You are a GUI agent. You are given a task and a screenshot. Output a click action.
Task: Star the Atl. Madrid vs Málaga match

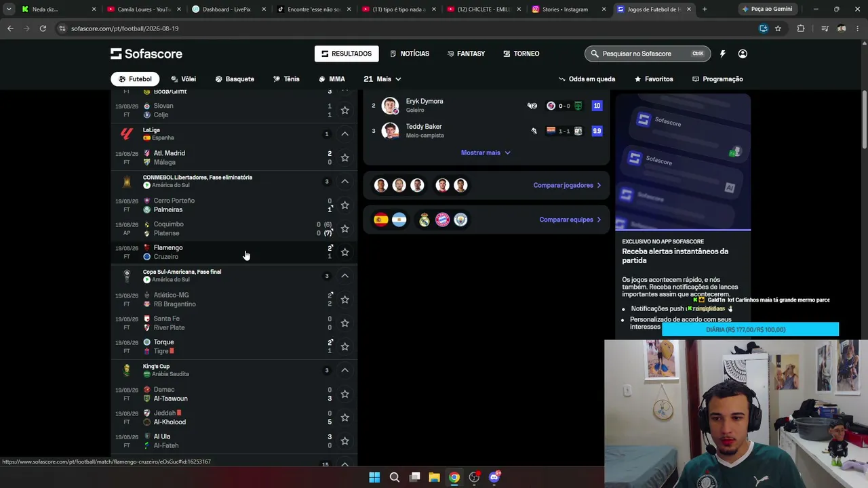coord(344,157)
